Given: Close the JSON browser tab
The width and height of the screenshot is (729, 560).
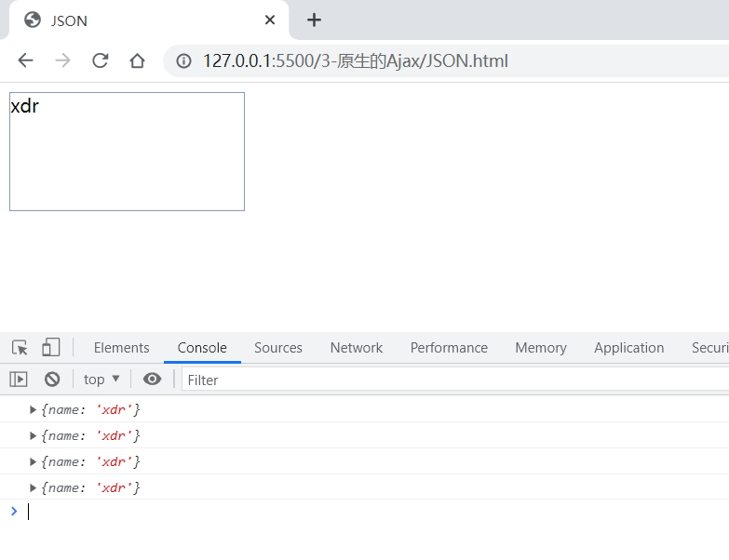Looking at the screenshot, I should (x=270, y=20).
